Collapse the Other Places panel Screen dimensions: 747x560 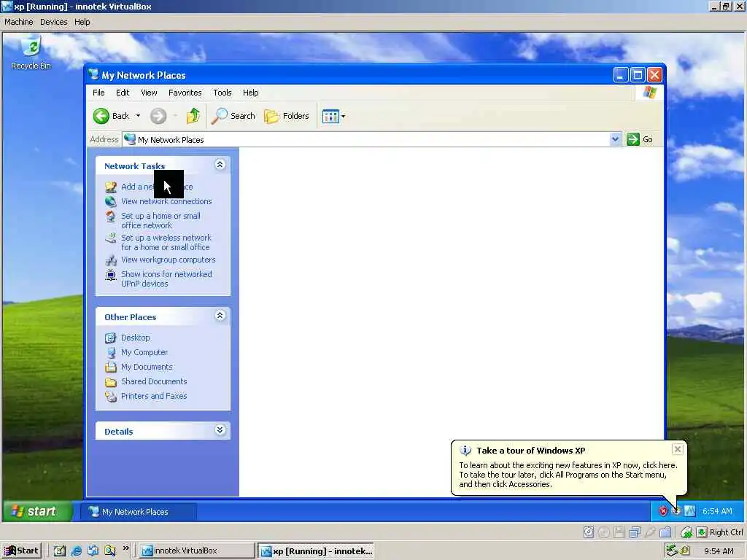pyautogui.click(x=220, y=316)
